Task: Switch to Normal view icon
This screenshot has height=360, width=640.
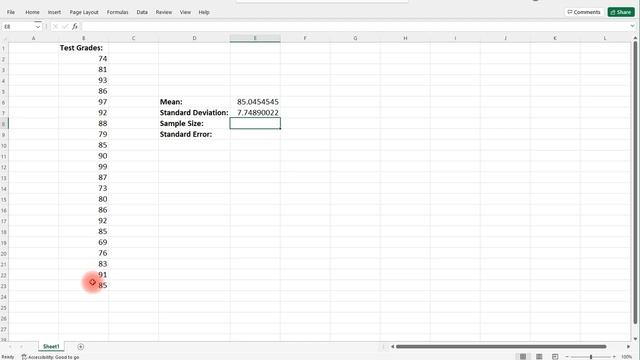Action: tap(523, 357)
